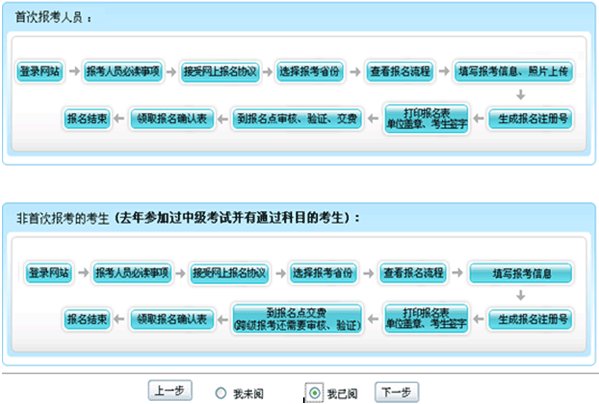Viewport: 599px width, 404px height.
Task: Click 填写报考信息 step in non-first-time flow
Action: pyautogui.click(x=521, y=273)
